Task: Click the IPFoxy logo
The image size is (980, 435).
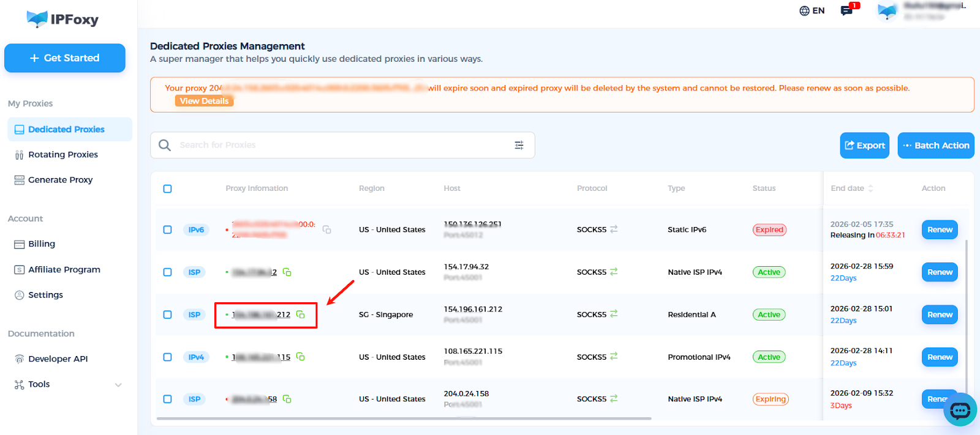Action: [x=63, y=20]
